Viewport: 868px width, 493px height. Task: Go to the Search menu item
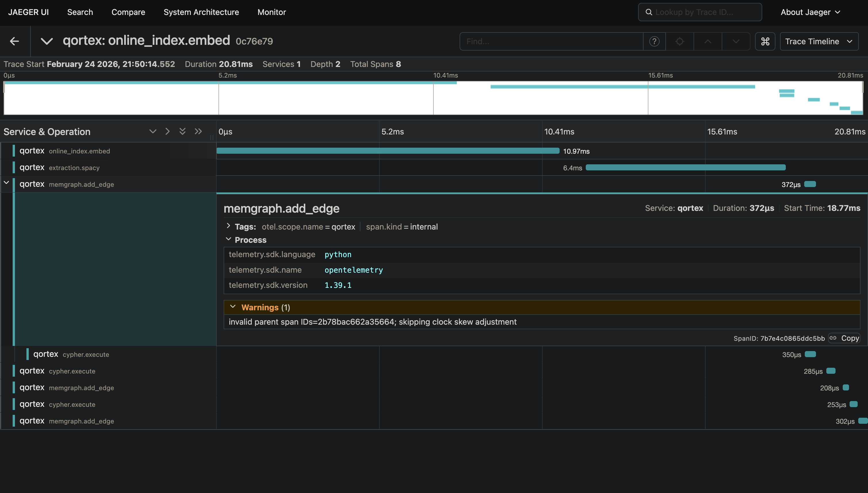(x=80, y=12)
